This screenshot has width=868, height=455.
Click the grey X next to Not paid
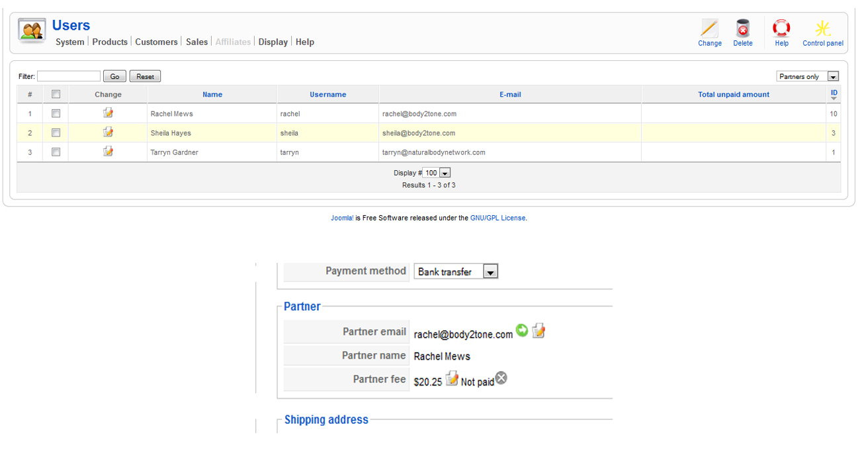point(501,378)
